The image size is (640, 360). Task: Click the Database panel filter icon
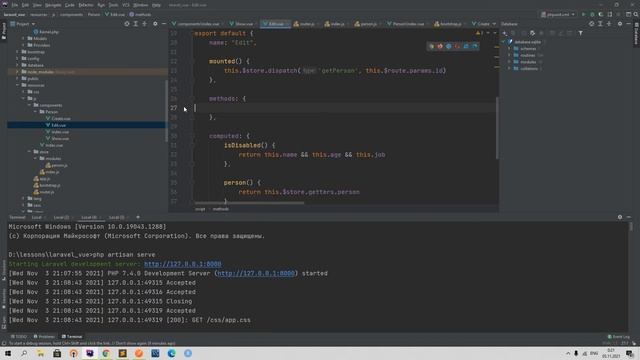click(x=580, y=33)
